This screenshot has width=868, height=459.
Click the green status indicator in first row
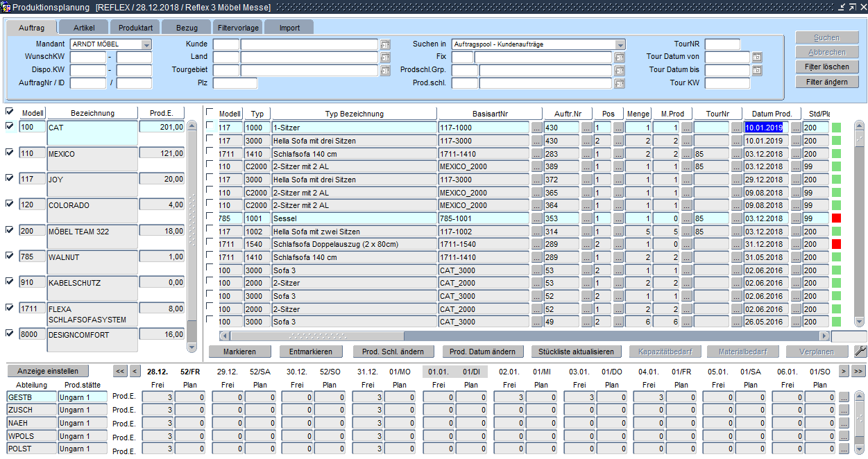(x=836, y=128)
